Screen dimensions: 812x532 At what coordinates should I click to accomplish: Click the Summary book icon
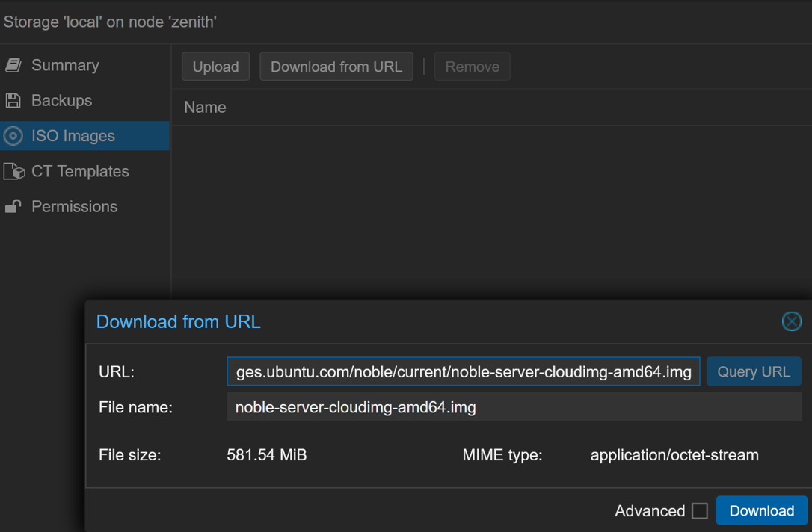click(x=13, y=65)
